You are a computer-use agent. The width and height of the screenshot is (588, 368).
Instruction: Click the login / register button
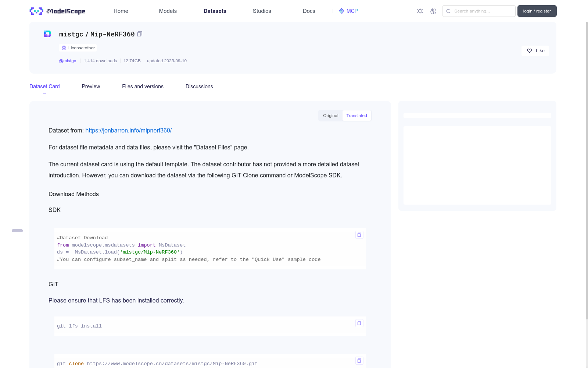[x=537, y=11]
